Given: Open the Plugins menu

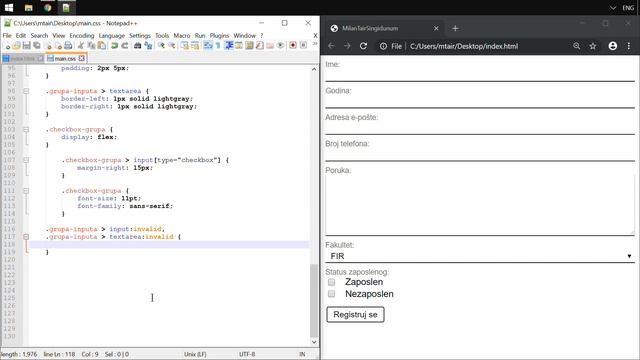Looking at the screenshot, I should pyautogui.click(x=219, y=36).
